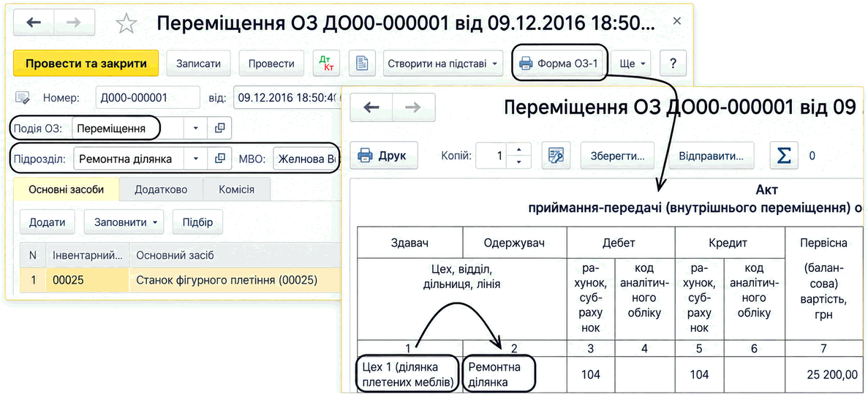Click the Одержувач header cell in the act

pyautogui.click(x=515, y=242)
